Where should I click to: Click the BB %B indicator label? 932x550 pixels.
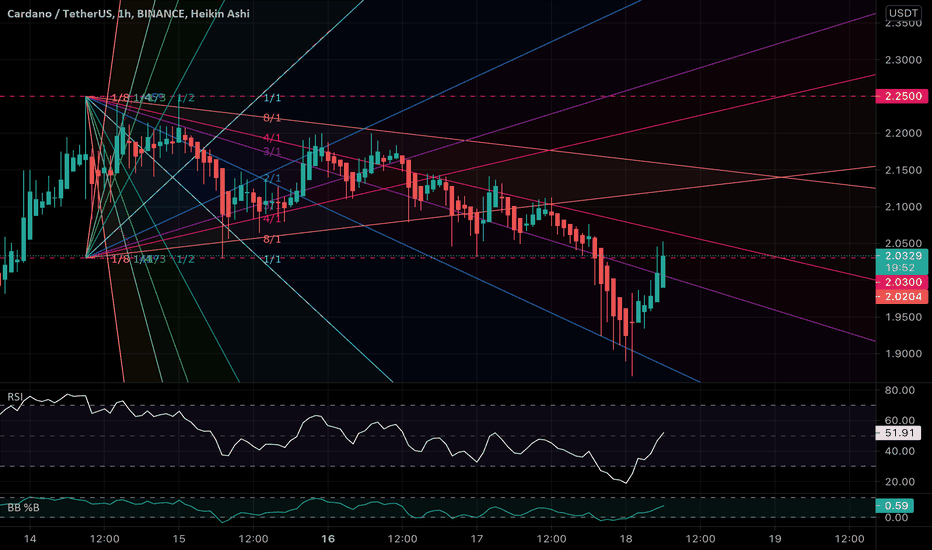(x=23, y=507)
